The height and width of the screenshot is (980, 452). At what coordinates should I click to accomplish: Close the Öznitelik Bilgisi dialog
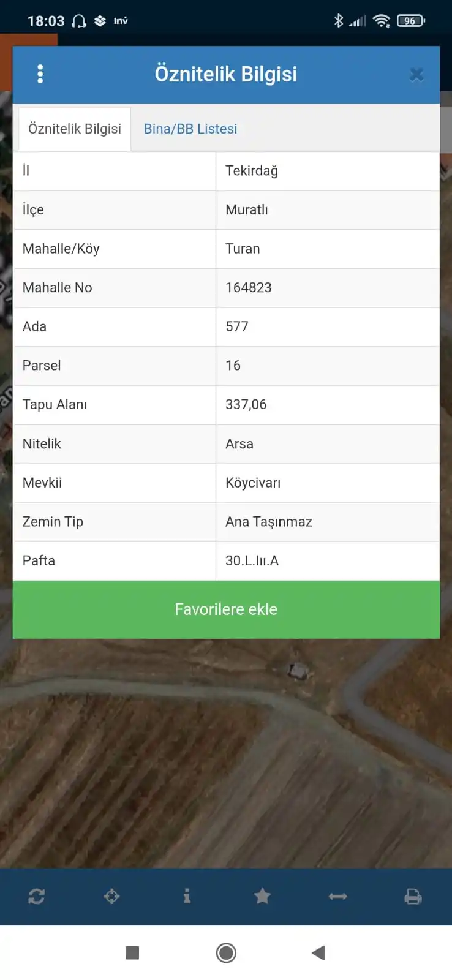[x=416, y=75]
